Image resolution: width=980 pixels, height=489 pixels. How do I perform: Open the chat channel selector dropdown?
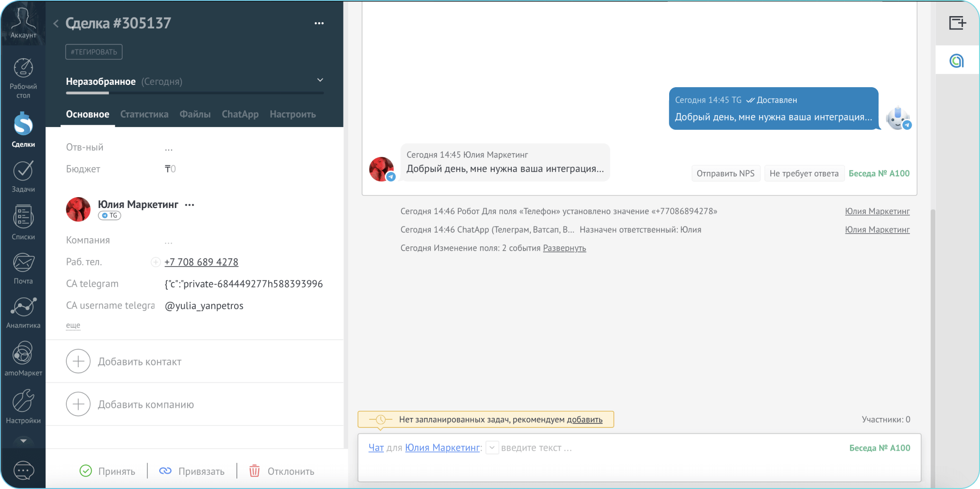pos(492,447)
